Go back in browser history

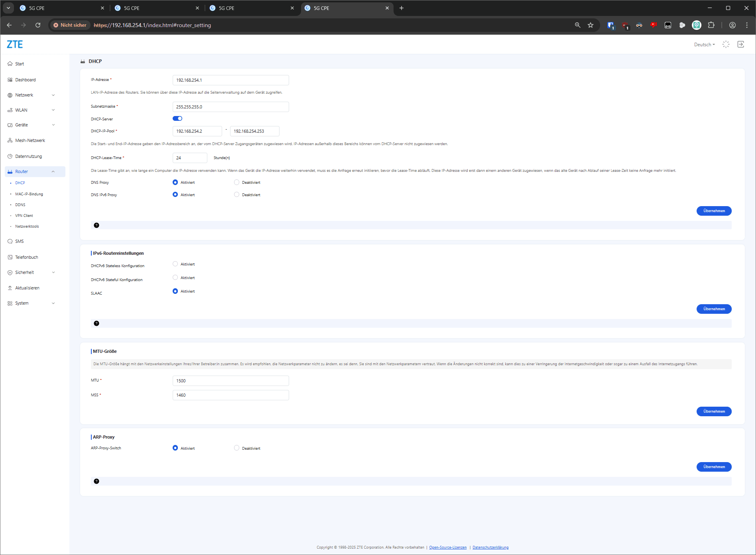click(x=9, y=25)
